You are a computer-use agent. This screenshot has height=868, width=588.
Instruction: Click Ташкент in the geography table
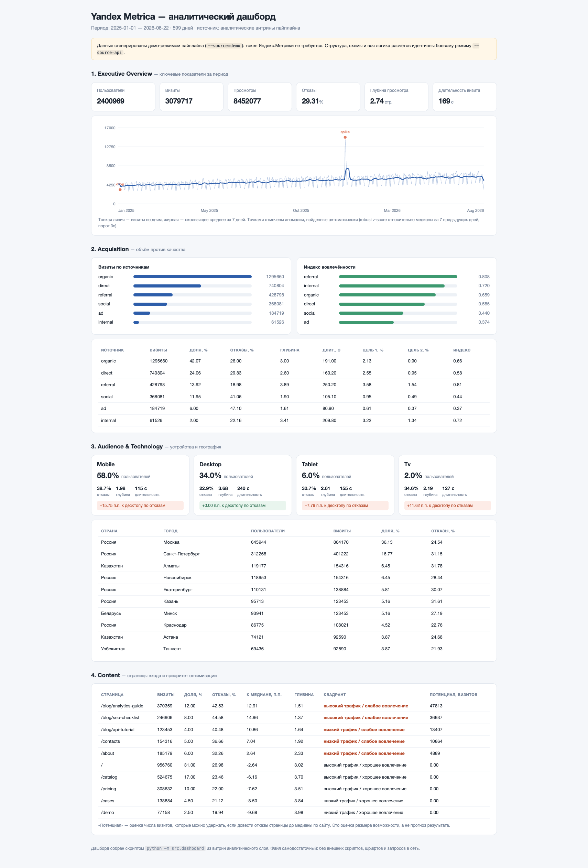point(172,649)
